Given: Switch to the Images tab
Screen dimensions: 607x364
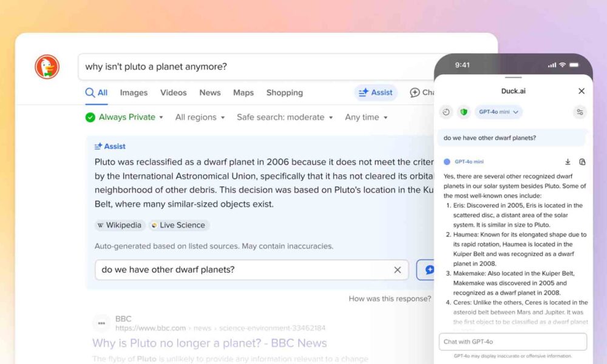Looking at the screenshot, I should [x=134, y=92].
